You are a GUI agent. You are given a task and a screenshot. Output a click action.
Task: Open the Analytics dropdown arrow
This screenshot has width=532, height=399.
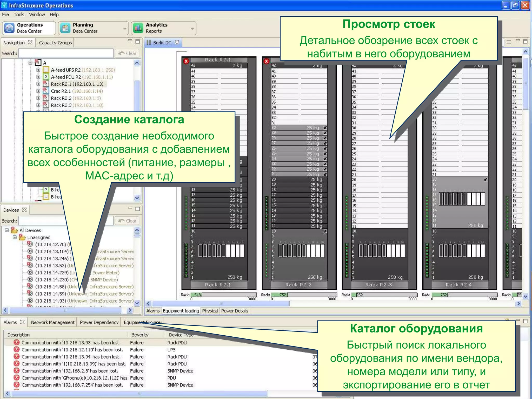[192, 28]
